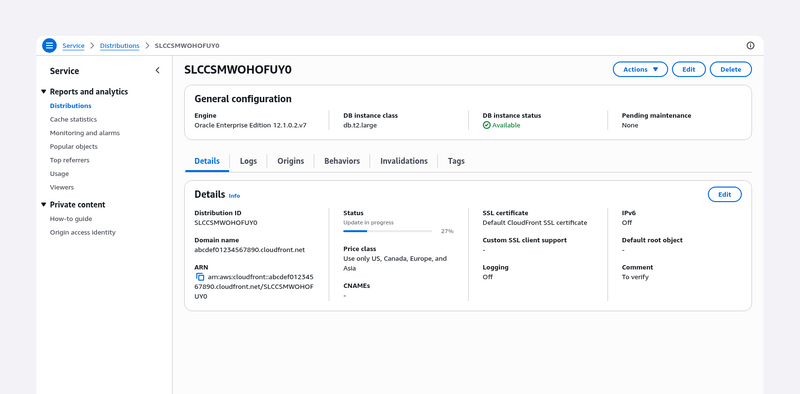The height and width of the screenshot is (394, 800).
Task: Select the Behaviors tab
Action: tap(342, 161)
